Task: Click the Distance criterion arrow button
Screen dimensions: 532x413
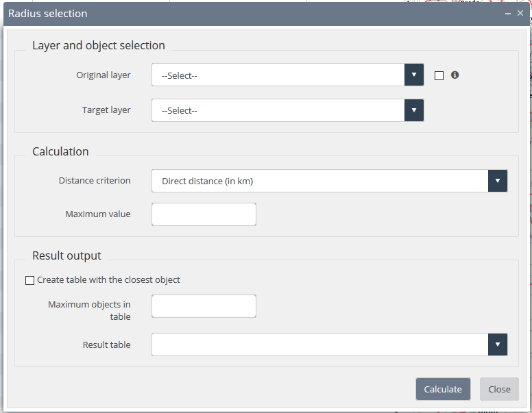Action: (x=498, y=181)
